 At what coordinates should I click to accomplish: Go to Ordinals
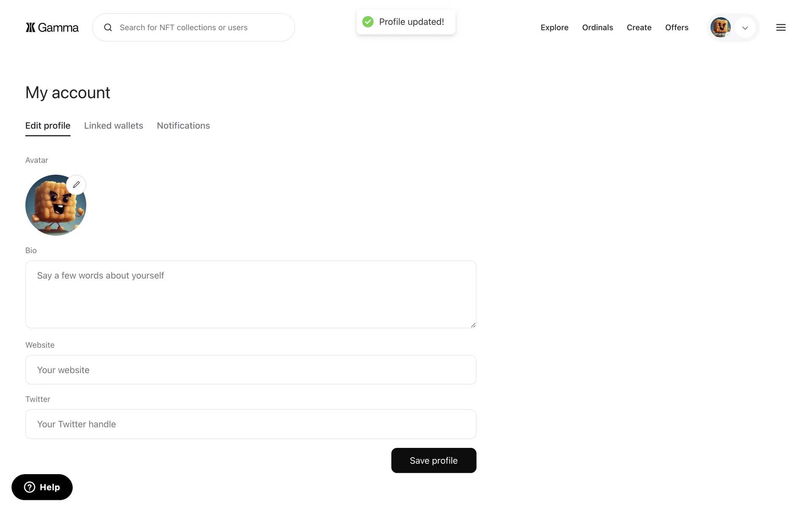(x=597, y=28)
